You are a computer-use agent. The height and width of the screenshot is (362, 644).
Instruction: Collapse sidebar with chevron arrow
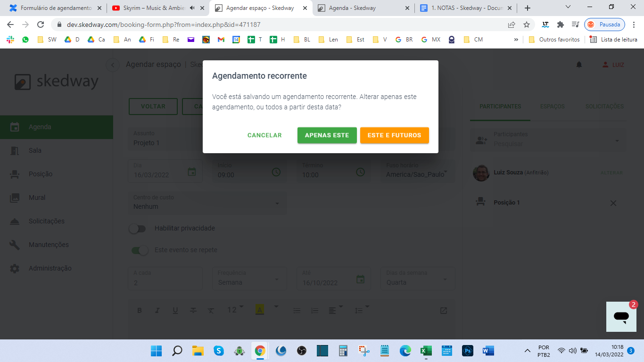pos(112,65)
